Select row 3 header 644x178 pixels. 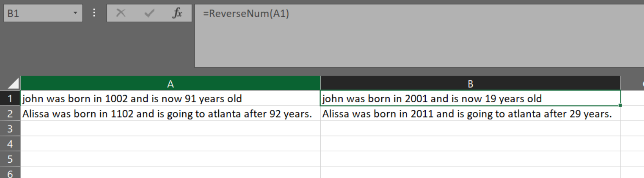(x=10, y=129)
